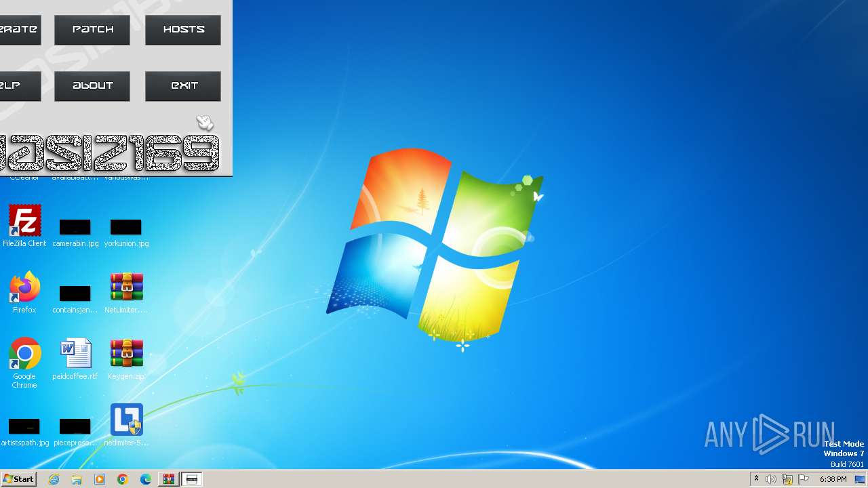Open the FileZilla Client desktop shortcut
This screenshot has height=488, width=868.
(x=24, y=226)
